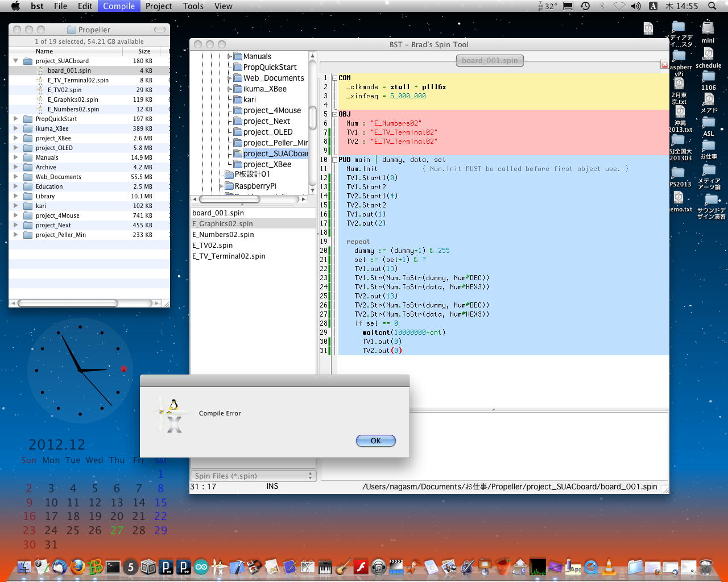
Task: Collapse the project_SUACboard folder in Finder
Action: [x=15, y=61]
